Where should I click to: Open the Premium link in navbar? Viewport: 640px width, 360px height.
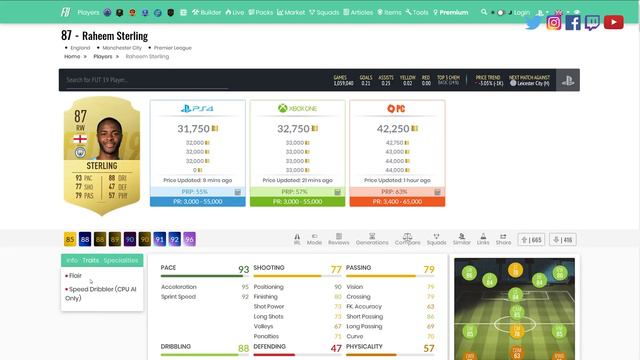451,13
